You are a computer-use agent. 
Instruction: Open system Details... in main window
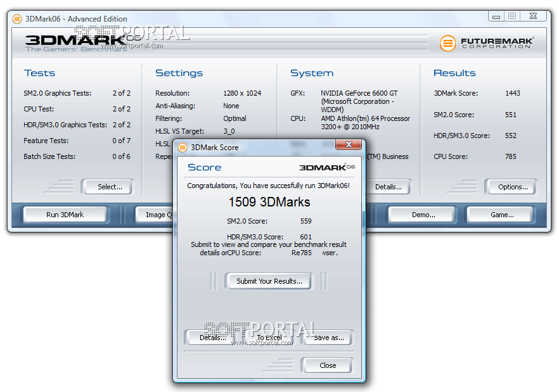[389, 187]
